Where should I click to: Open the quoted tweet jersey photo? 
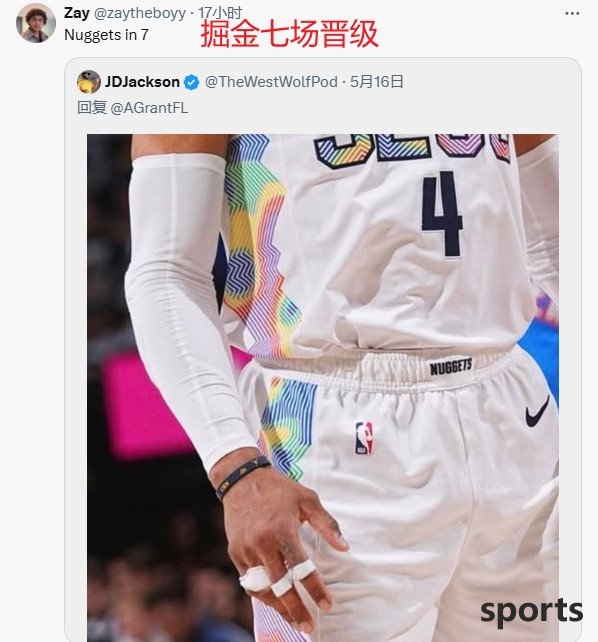point(323,388)
